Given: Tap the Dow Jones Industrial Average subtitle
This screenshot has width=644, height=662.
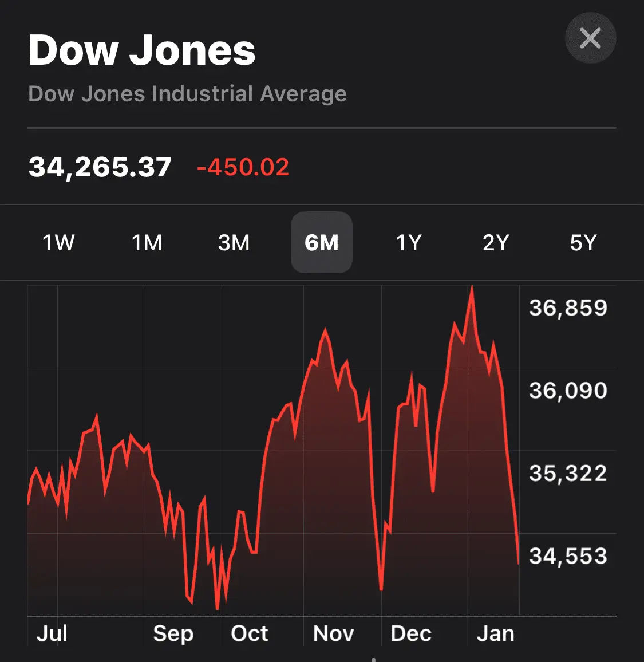Looking at the screenshot, I should (187, 94).
